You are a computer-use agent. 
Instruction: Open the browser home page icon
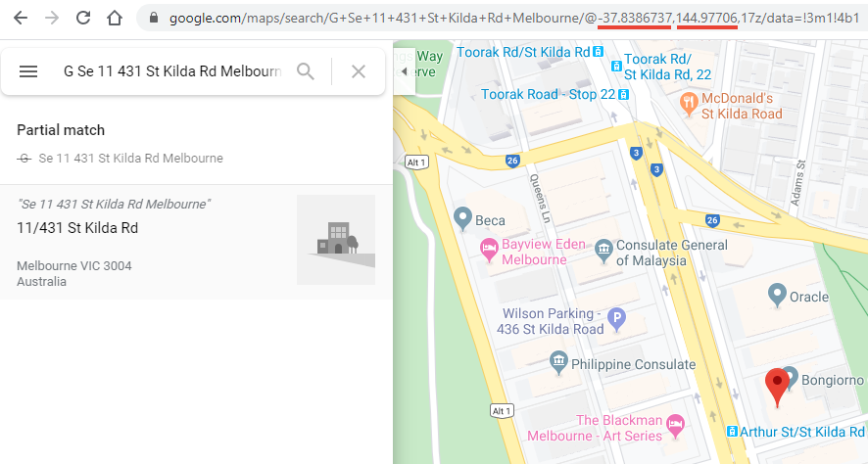click(x=115, y=18)
